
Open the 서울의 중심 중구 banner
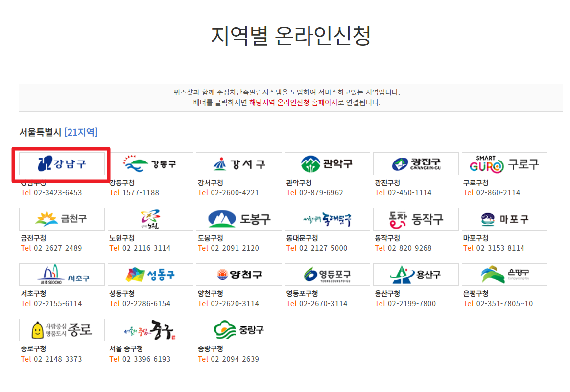[x=150, y=330]
